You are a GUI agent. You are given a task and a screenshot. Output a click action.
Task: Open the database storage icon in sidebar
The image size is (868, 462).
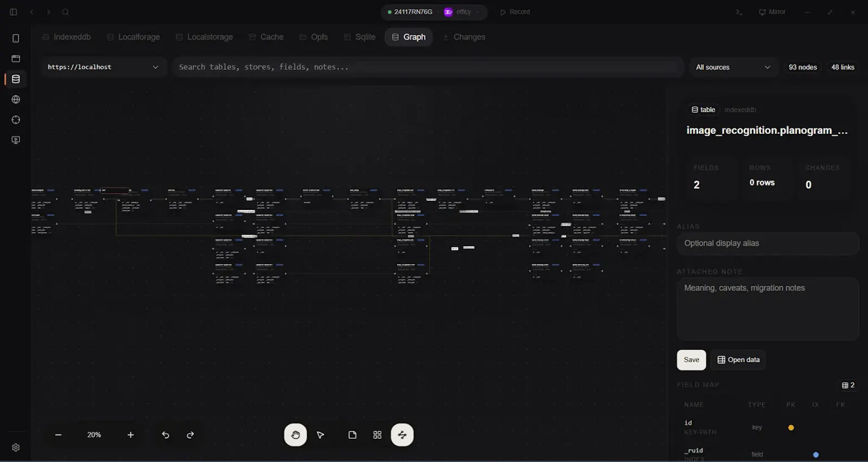(x=16, y=79)
